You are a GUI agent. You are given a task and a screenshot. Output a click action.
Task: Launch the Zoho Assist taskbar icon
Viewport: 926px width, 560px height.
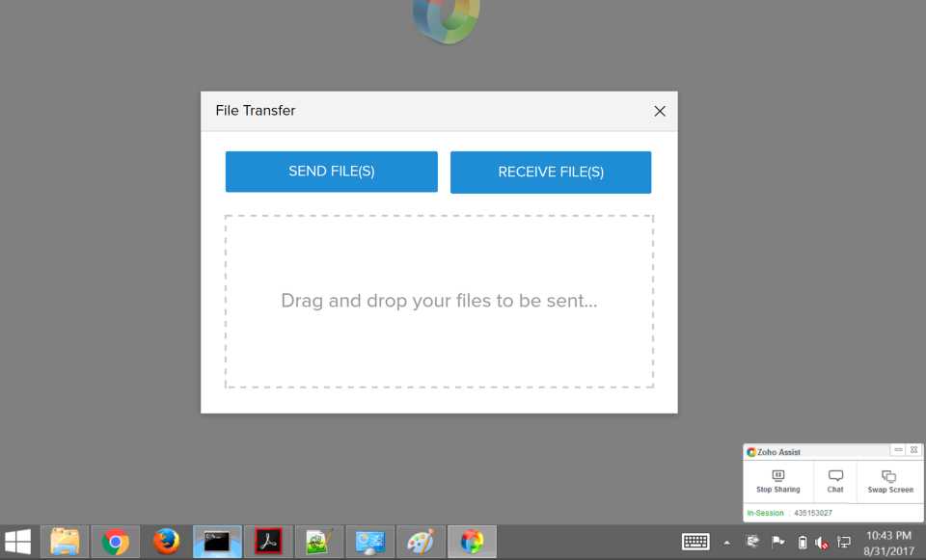pyautogui.click(x=472, y=541)
